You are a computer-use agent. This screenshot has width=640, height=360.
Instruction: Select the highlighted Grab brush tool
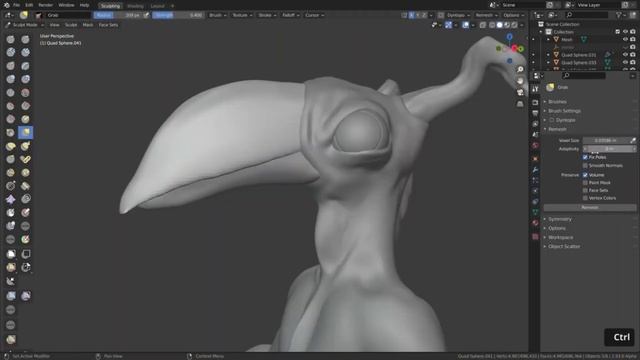click(x=25, y=132)
